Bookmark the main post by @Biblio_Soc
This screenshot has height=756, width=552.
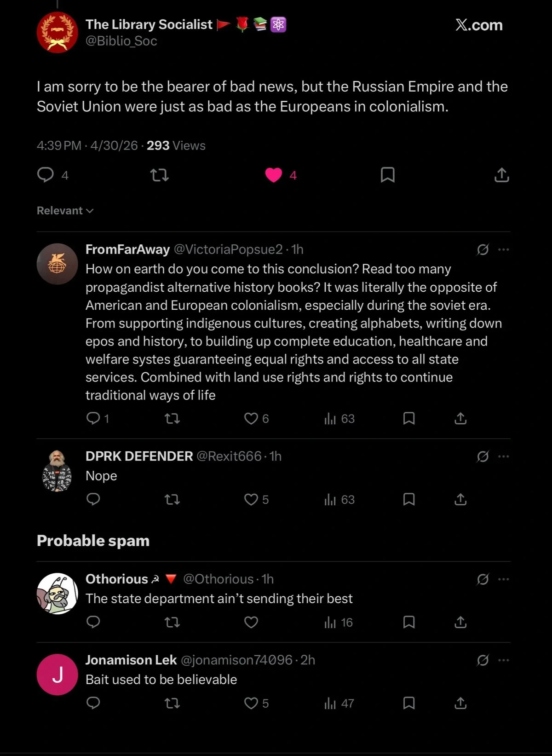tap(387, 175)
